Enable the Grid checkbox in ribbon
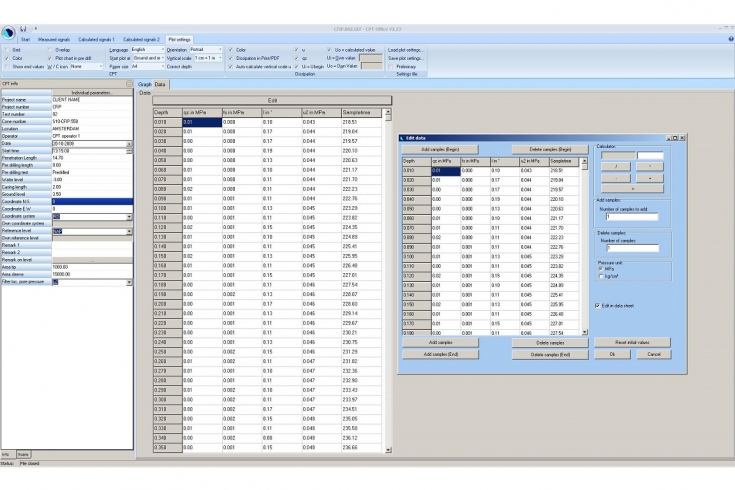The height and width of the screenshot is (490, 735). 8,49
